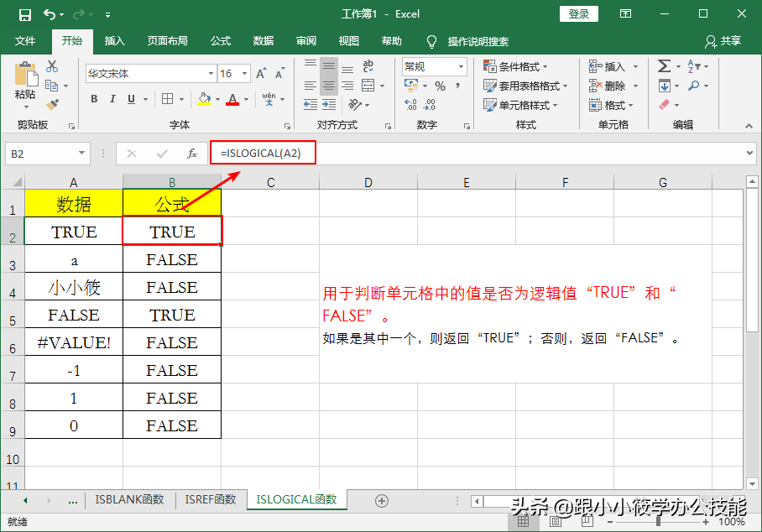Increase font size with large A

pos(261,73)
